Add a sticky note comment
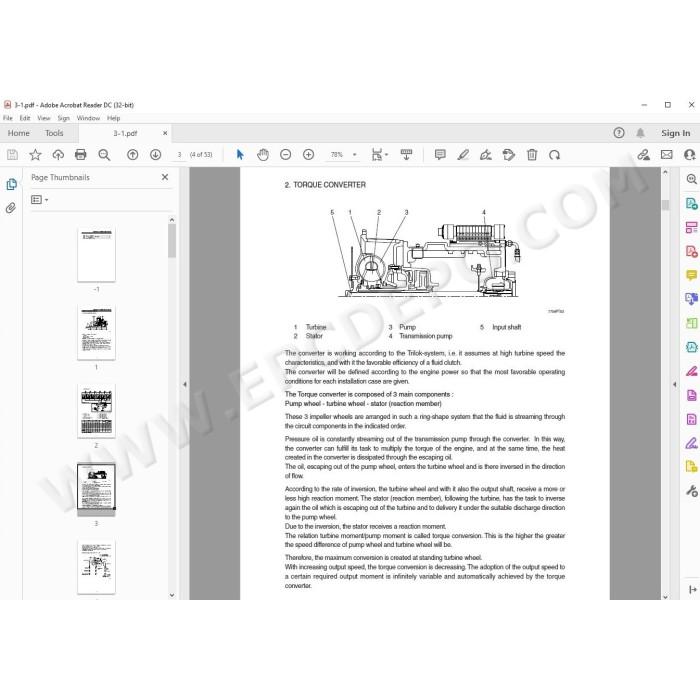Image resolution: width=700 pixels, height=700 pixels. tap(440, 155)
